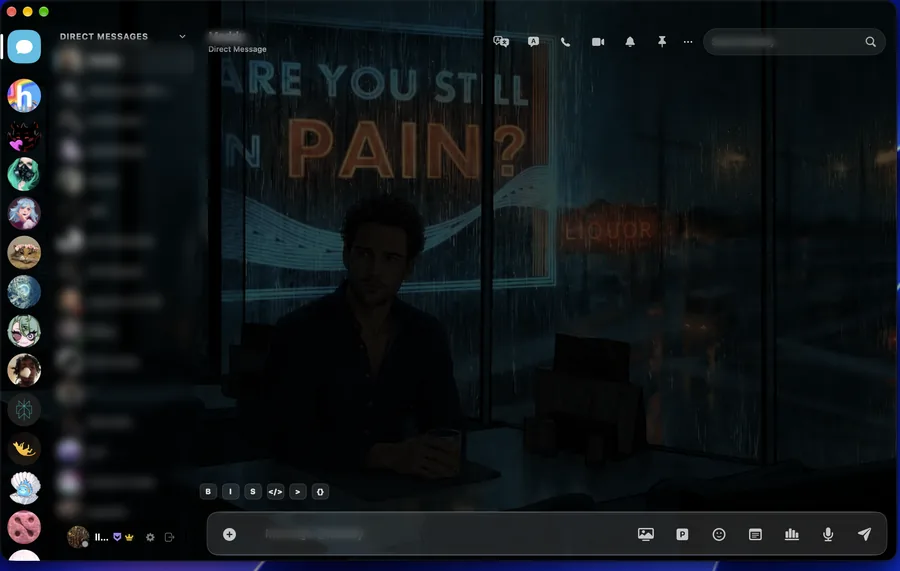The height and width of the screenshot is (571, 900).
Task: Toggle notifications with the bell icon
Action: [x=630, y=42]
